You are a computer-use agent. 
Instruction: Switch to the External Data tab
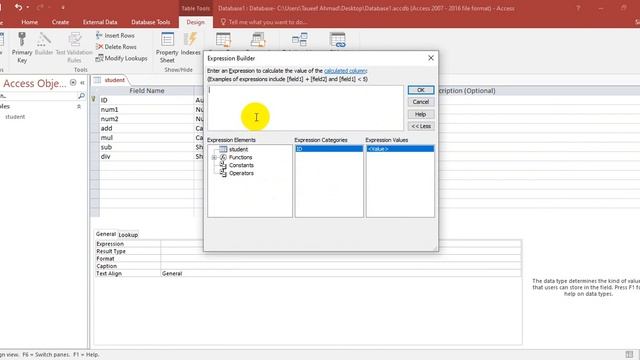pyautogui.click(x=100, y=22)
